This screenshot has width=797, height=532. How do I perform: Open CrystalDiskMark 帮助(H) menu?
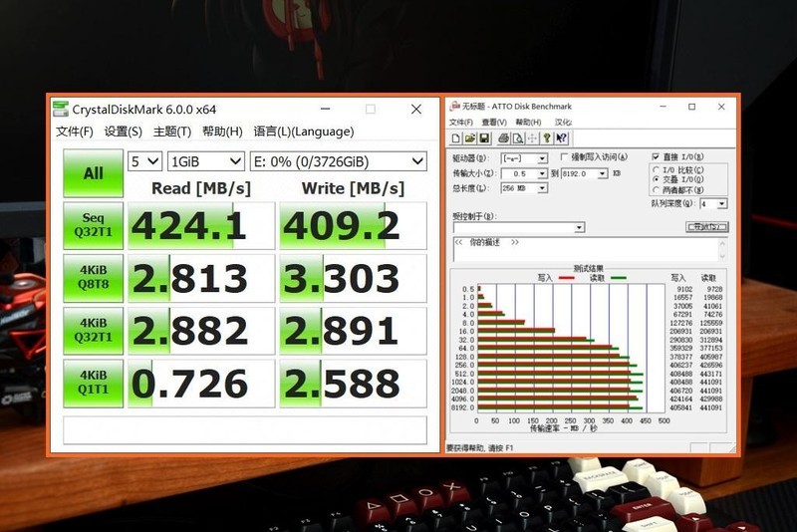pos(222,132)
